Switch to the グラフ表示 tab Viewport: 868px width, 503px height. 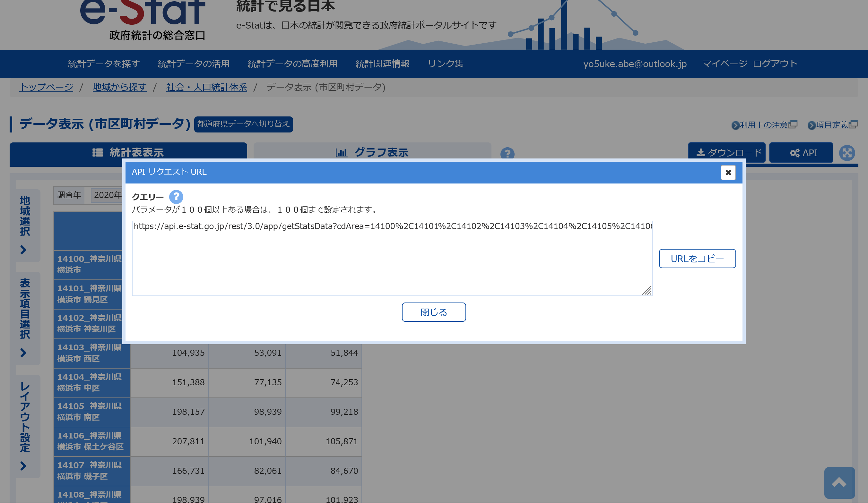click(372, 152)
